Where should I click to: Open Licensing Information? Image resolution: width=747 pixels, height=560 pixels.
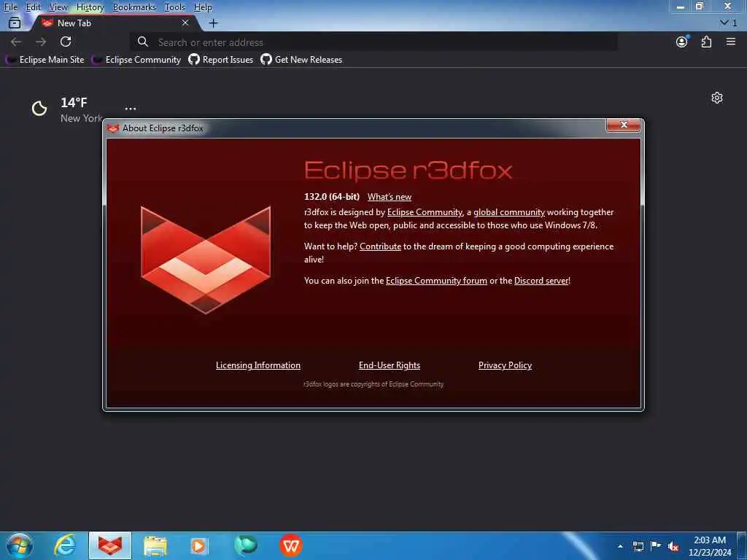point(258,365)
